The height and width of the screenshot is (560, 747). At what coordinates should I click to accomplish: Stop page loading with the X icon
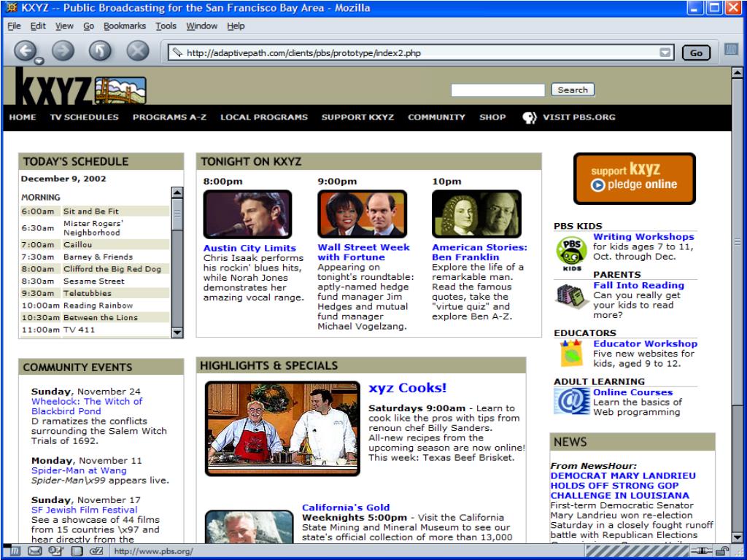pyautogui.click(x=138, y=50)
